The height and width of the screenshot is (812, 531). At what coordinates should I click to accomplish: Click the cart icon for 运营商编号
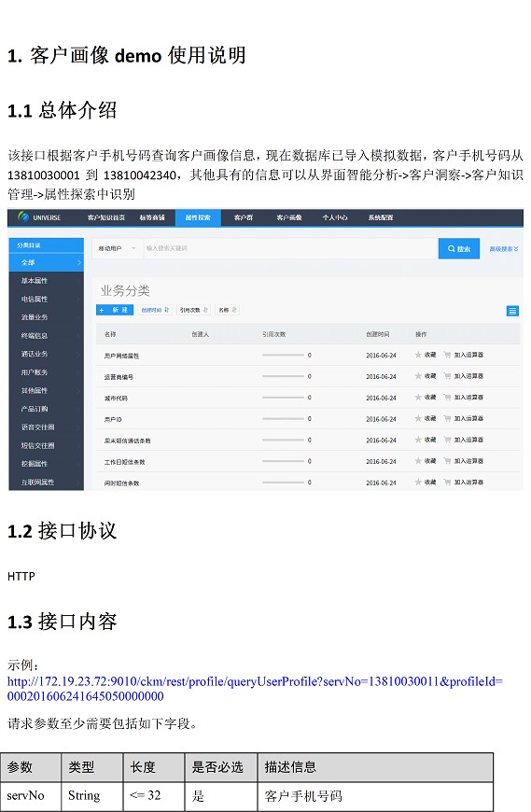pyautogui.click(x=447, y=376)
